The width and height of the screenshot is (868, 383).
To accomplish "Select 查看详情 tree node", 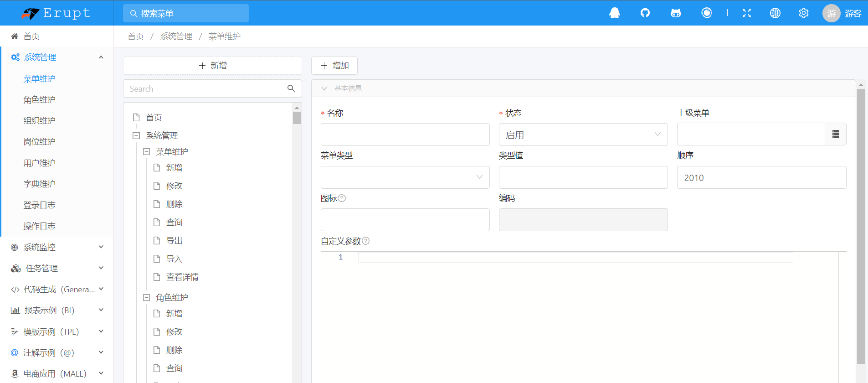I will click(182, 277).
